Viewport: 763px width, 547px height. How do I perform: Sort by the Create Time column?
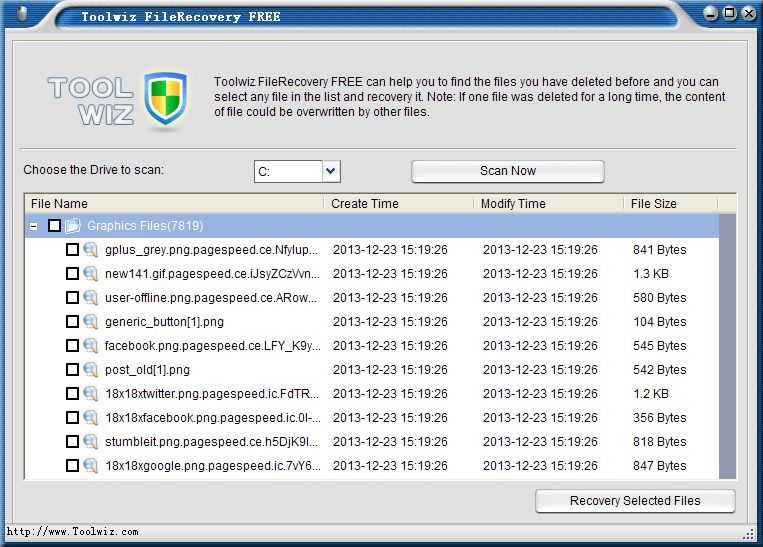tap(398, 203)
